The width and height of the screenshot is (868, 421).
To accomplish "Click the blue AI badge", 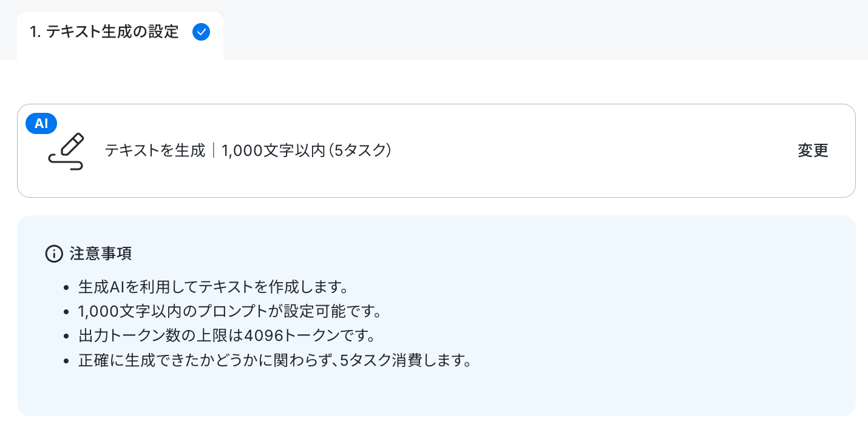I will [x=41, y=124].
